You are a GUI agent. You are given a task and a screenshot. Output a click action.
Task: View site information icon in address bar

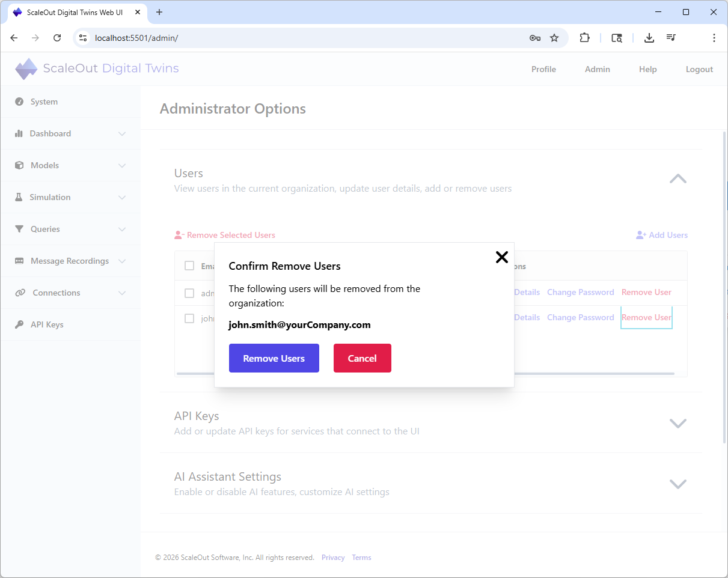83,38
